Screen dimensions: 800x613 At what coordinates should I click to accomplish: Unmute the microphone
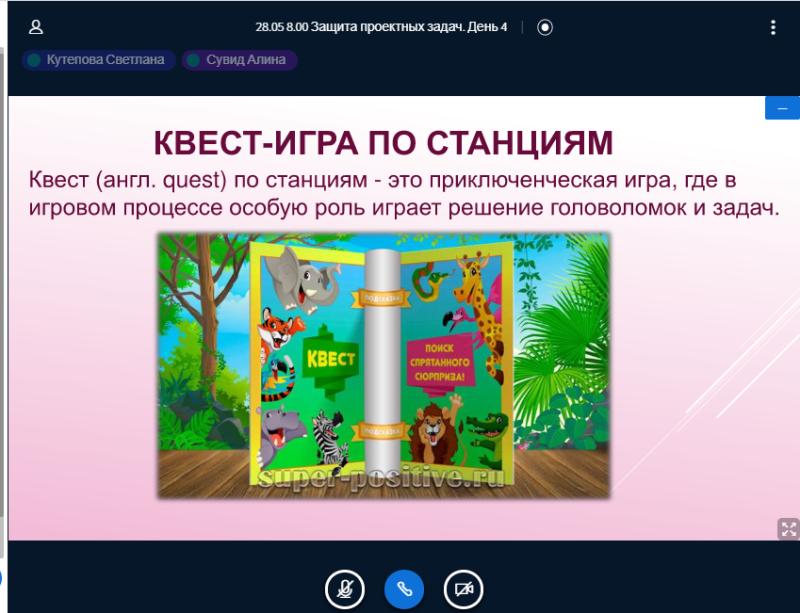coord(345,589)
